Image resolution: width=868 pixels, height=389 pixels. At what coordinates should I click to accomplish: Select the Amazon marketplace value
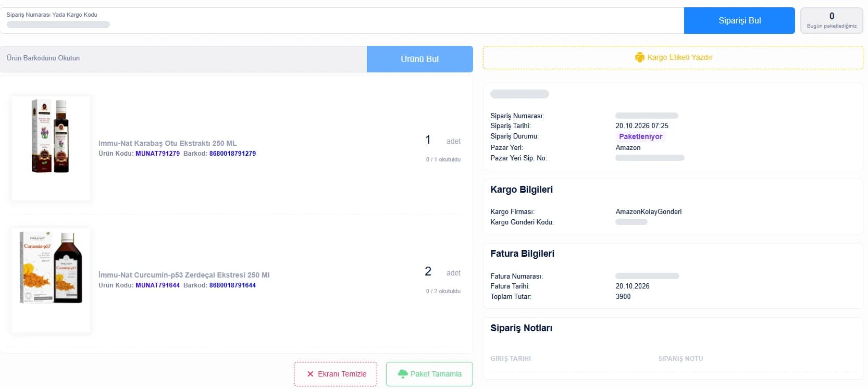coord(628,148)
